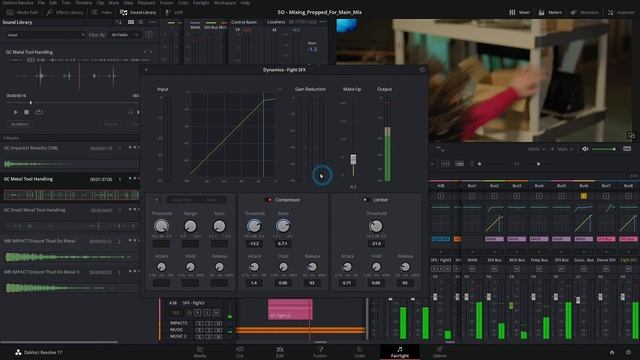Click the Compressor Ratio knob
This screenshot has height=360, width=640.
coord(283,226)
